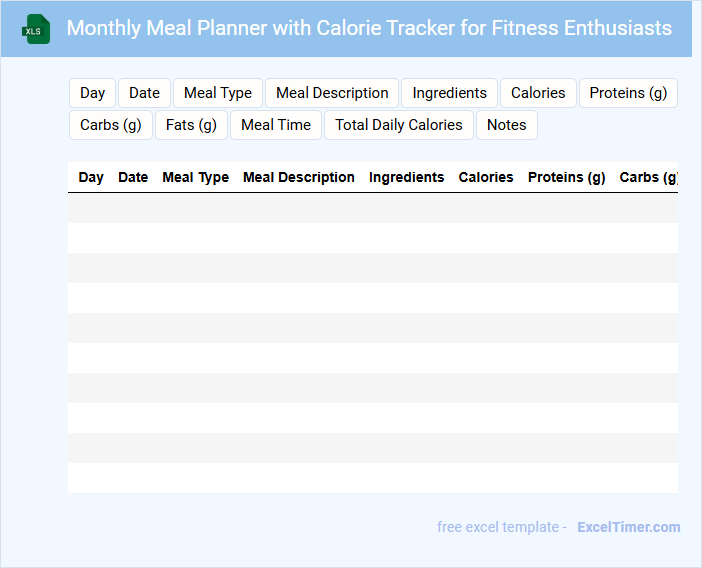Select the Calories tag button
The height and width of the screenshot is (568, 702).
538,93
